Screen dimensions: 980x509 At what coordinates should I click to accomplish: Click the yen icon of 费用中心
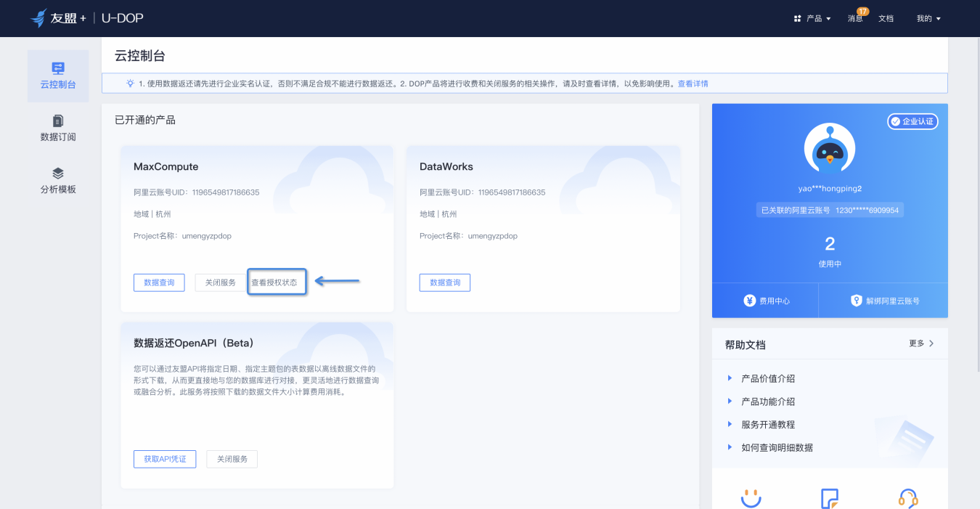[750, 301]
